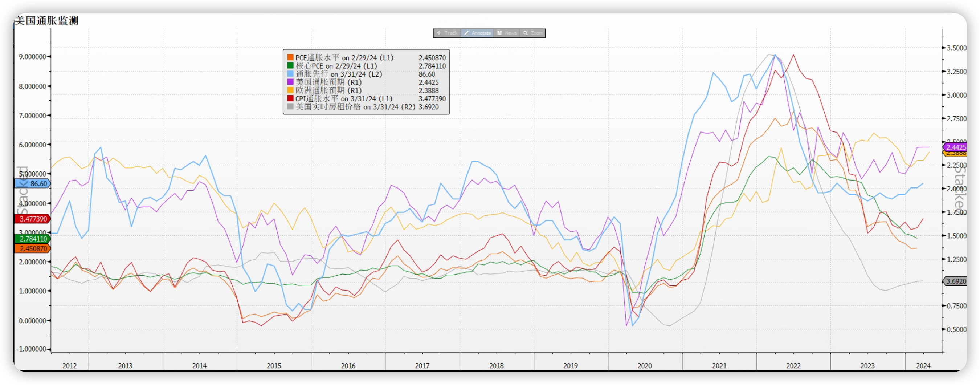The image size is (980, 385).
Task: Click the green 2.784110 axis value tag
Action: [33, 239]
